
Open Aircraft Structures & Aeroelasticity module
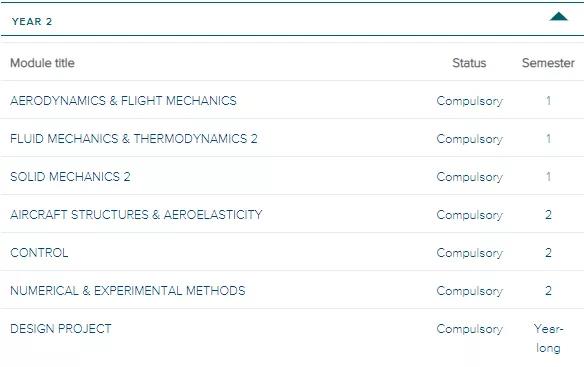click(136, 215)
